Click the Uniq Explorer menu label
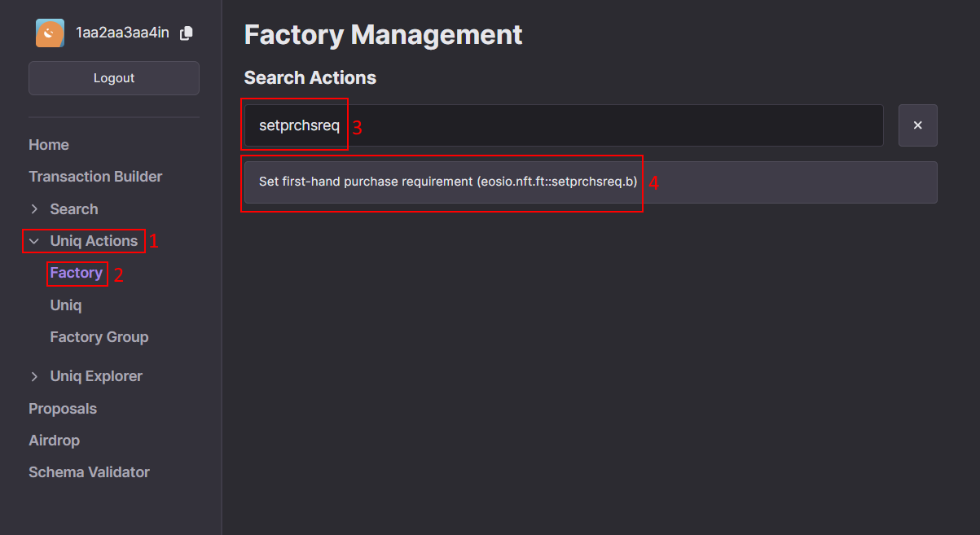The width and height of the screenshot is (980, 535). pos(96,376)
